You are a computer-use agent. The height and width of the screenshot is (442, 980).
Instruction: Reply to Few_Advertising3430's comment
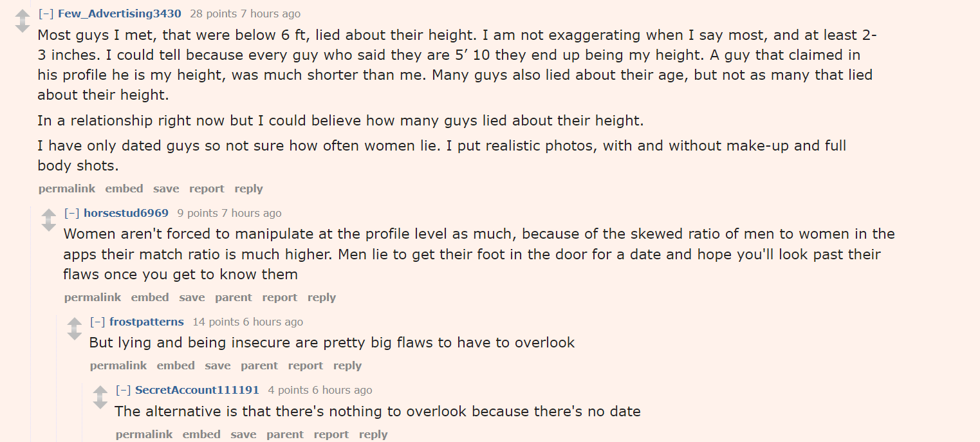click(248, 189)
